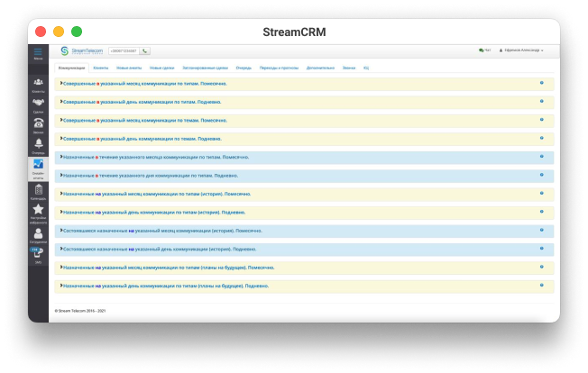588x373 pixels.
Task: Switch to the КЦ tab
Action: [366, 68]
